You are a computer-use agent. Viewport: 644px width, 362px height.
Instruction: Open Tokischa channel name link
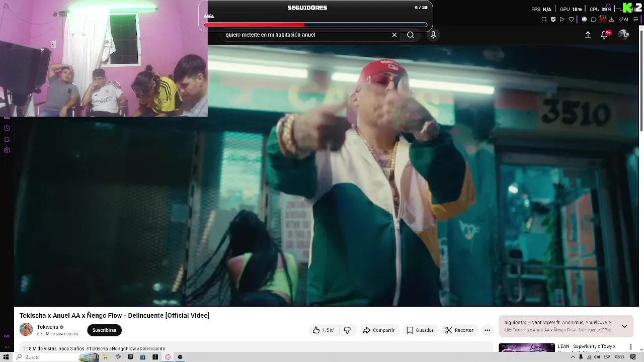pyautogui.click(x=47, y=327)
